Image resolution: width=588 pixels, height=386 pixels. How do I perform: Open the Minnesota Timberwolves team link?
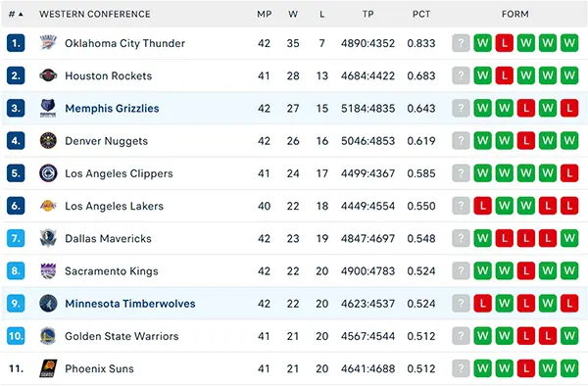click(130, 303)
